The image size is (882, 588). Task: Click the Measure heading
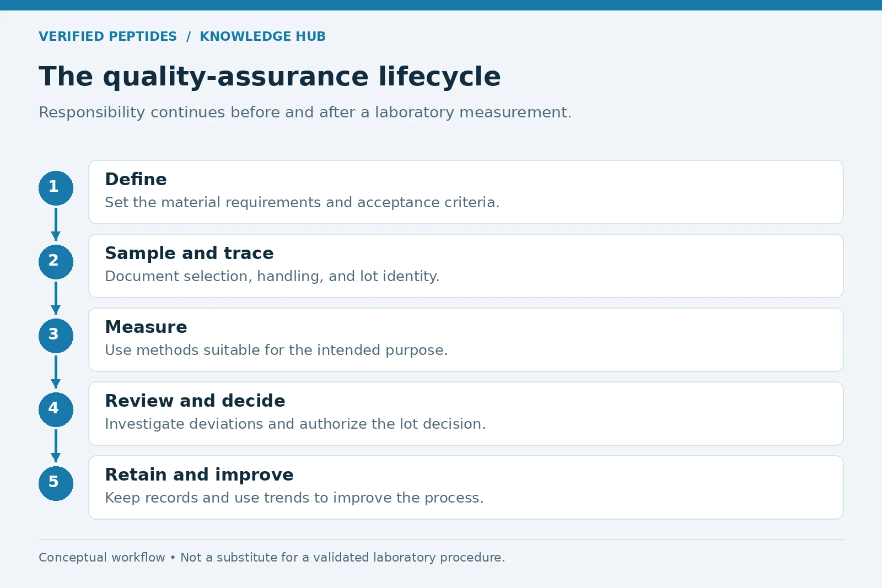(146, 327)
